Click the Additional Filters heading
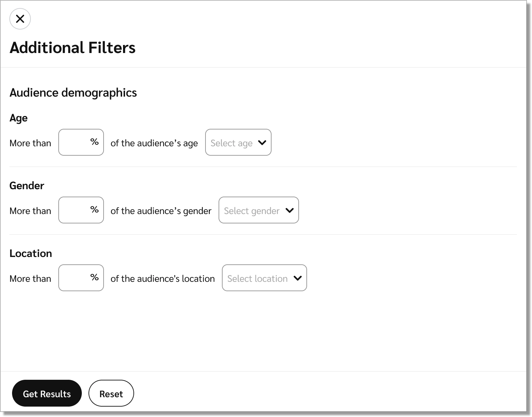This screenshot has width=532, height=417. click(x=72, y=48)
